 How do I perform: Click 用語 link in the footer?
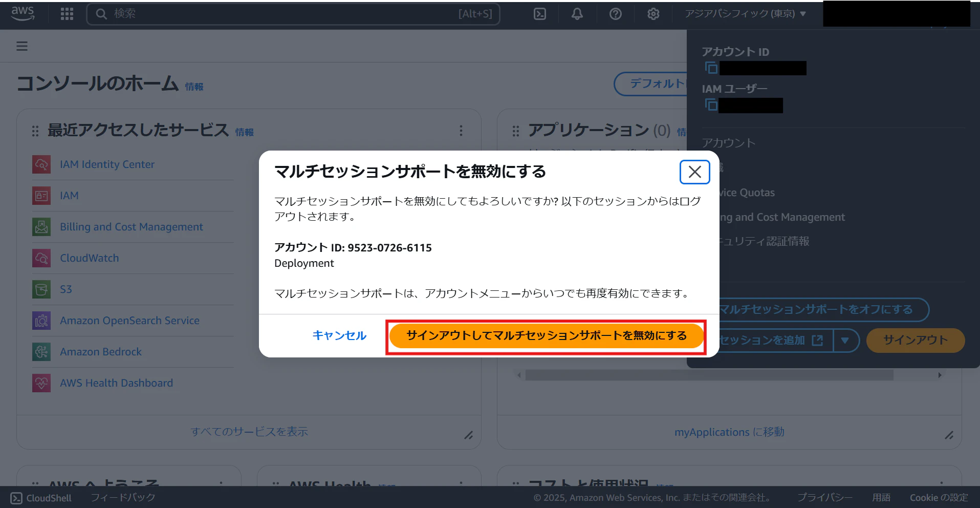point(881,497)
